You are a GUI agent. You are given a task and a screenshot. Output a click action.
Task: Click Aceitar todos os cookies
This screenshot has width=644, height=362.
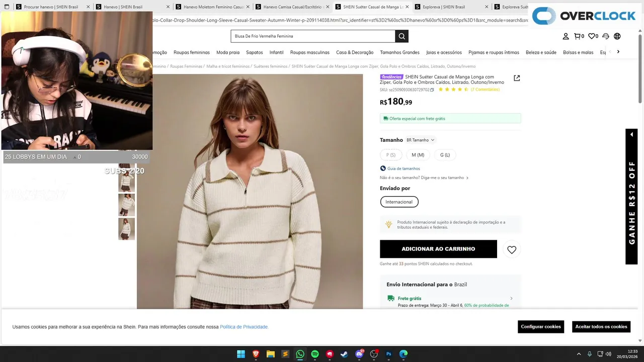click(x=601, y=327)
